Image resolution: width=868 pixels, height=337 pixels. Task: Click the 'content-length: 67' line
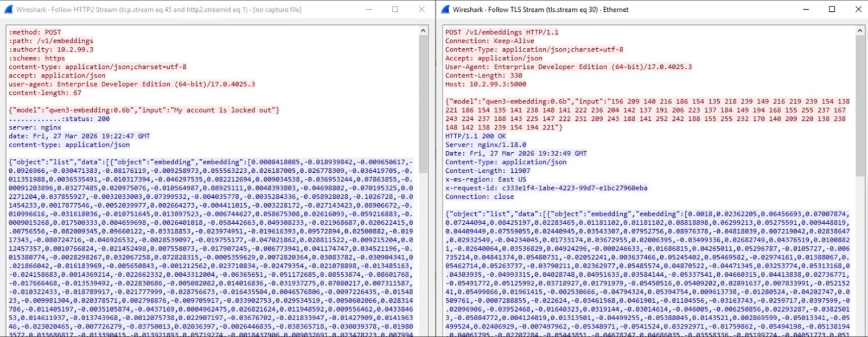click(x=45, y=93)
